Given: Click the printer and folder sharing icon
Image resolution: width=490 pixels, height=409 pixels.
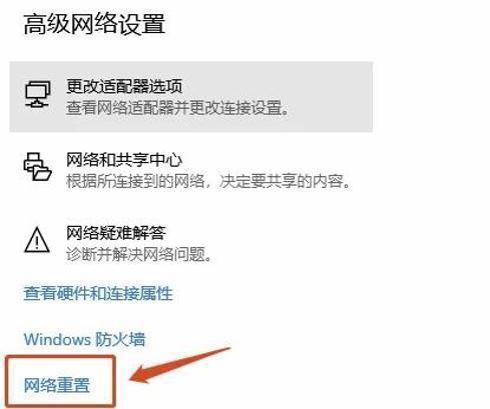Looking at the screenshot, I should (x=37, y=167).
